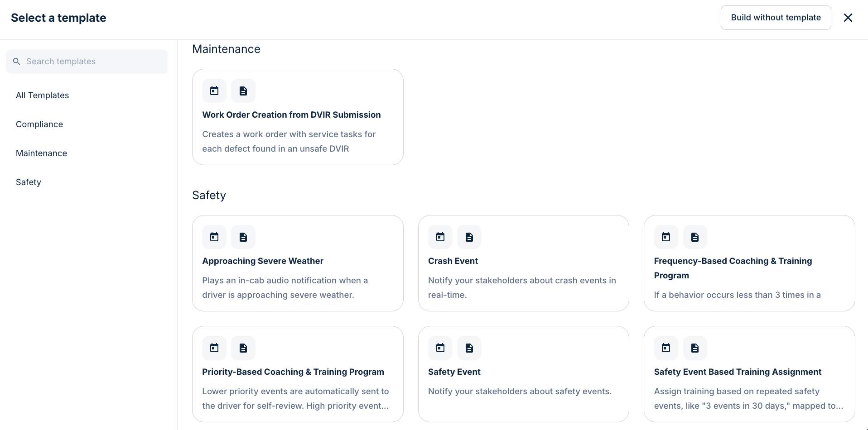Click the calendar icon on Frequency-Based Coaching card
Screen dimensions: 868x430
[665, 236]
